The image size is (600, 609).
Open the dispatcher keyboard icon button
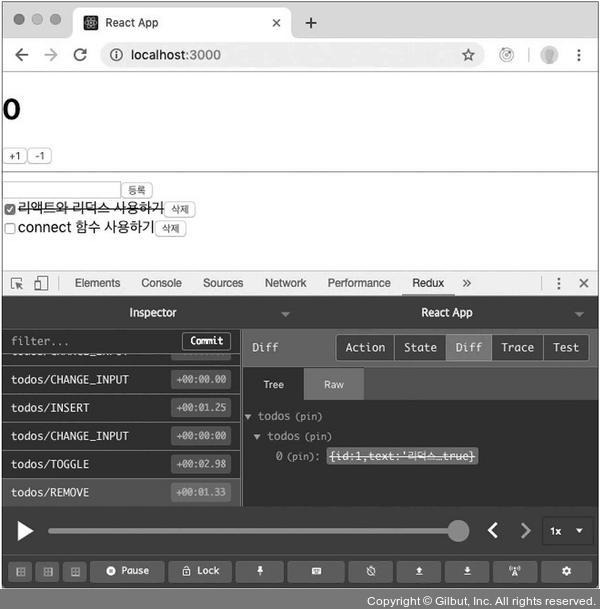tap(316, 571)
